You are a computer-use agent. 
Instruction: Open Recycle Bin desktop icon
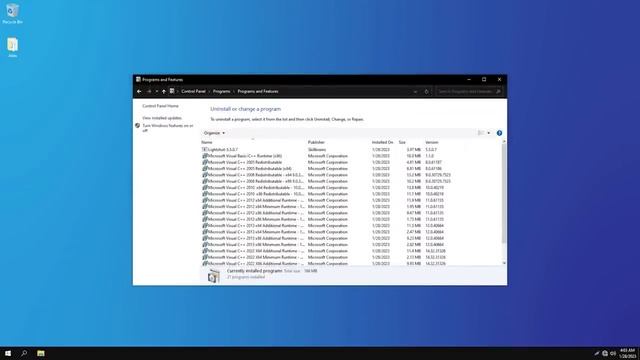tap(13, 14)
